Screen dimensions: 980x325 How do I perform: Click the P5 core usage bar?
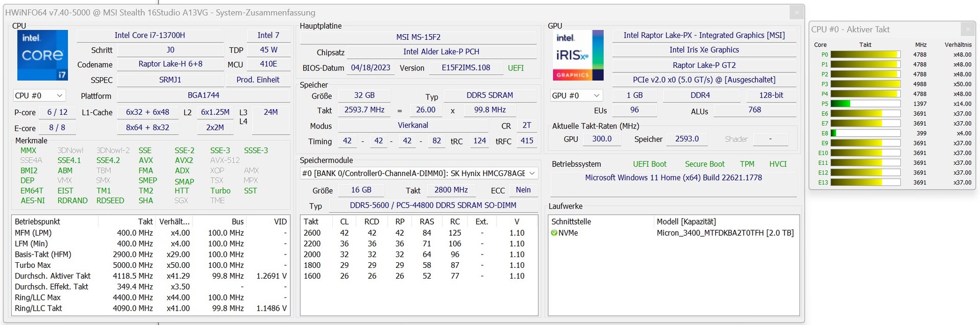click(865, 104)
